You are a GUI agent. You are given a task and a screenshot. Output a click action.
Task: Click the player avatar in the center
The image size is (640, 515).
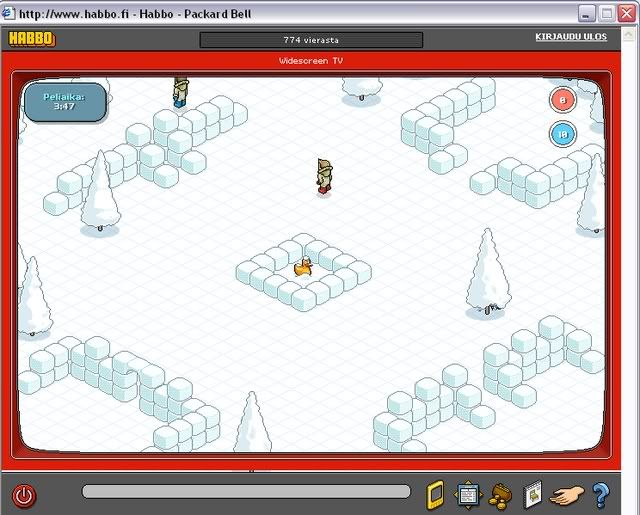point(325,176)
